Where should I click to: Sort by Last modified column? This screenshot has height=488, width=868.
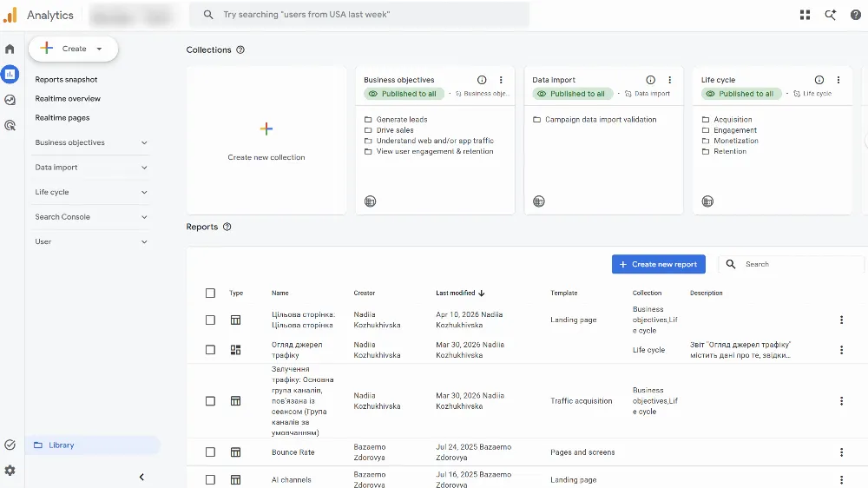click(460, 293)
